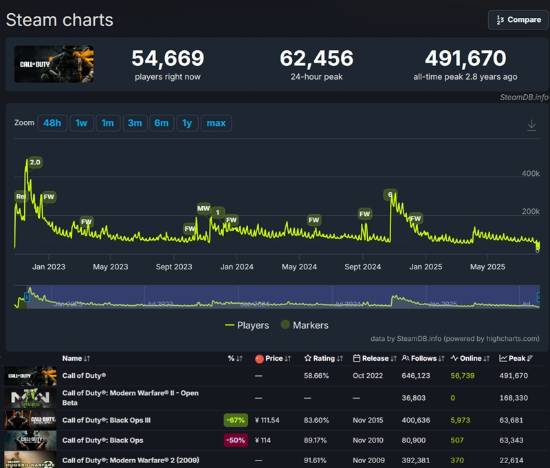Sort the table by Peak column
Image resolution: width=550 pixels, height=468 pixels.
point(516,358)
